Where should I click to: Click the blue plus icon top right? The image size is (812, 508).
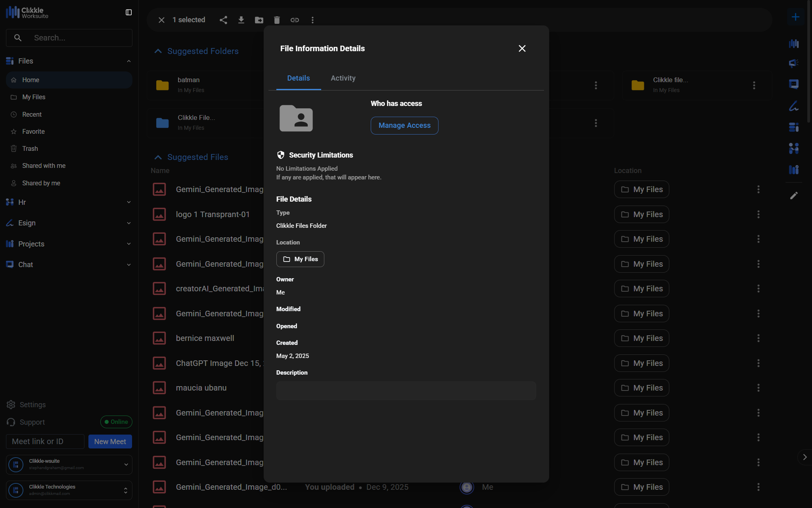coord(795,17)
